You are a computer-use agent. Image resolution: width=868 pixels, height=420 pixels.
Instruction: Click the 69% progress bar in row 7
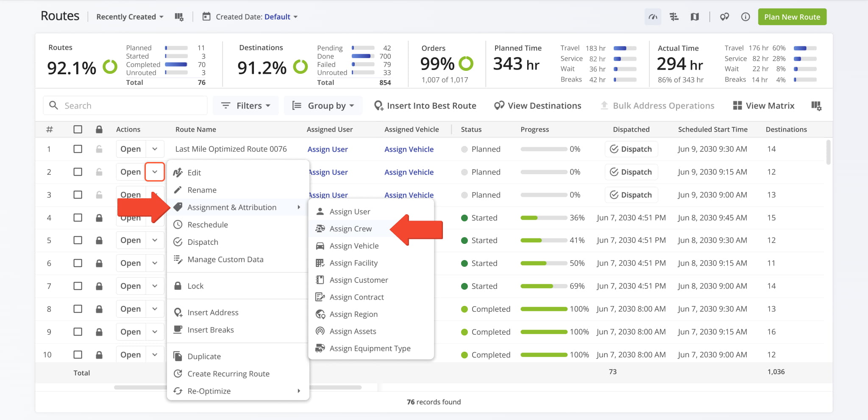click(544, 286)
